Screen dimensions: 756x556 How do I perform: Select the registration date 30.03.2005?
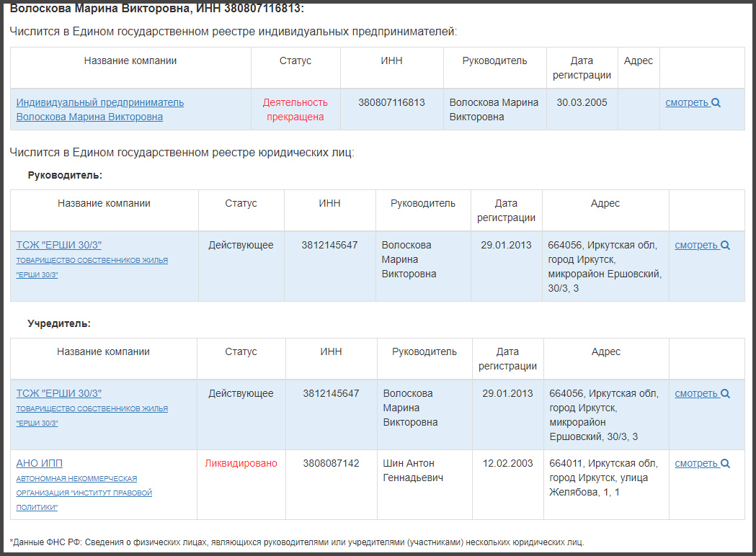tap(582, 102)
